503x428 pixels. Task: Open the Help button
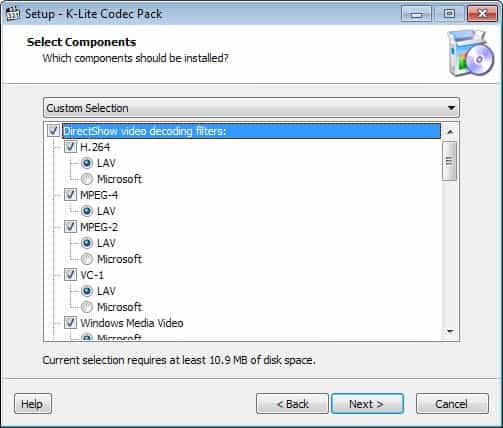click(33, 404)
